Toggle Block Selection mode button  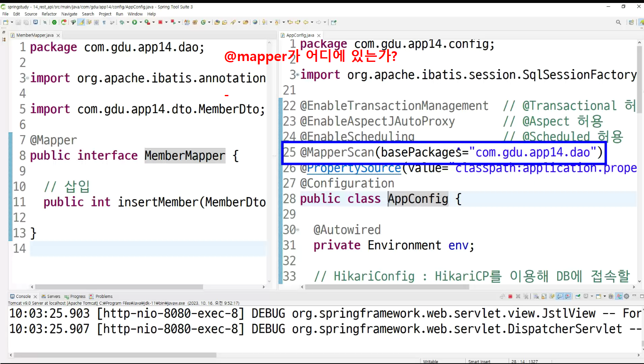pos(96,22)
